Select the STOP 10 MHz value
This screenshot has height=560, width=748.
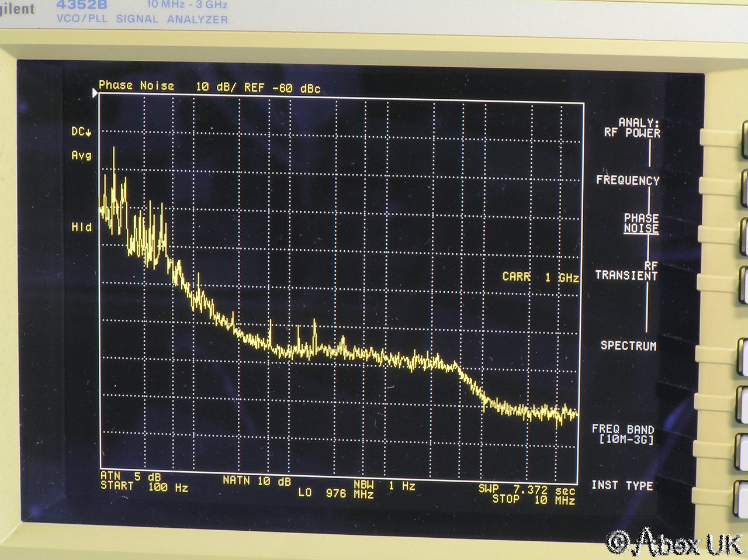tap(533, 500)
